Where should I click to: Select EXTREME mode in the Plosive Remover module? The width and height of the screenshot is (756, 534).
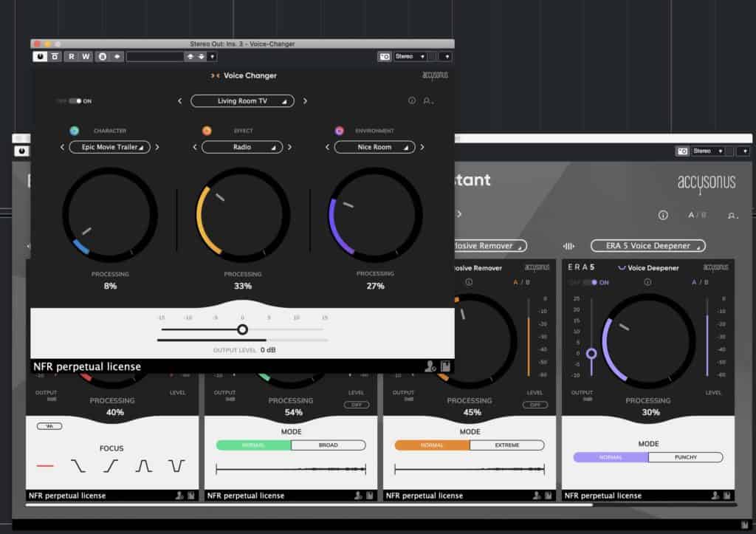(x=507, y=445)
